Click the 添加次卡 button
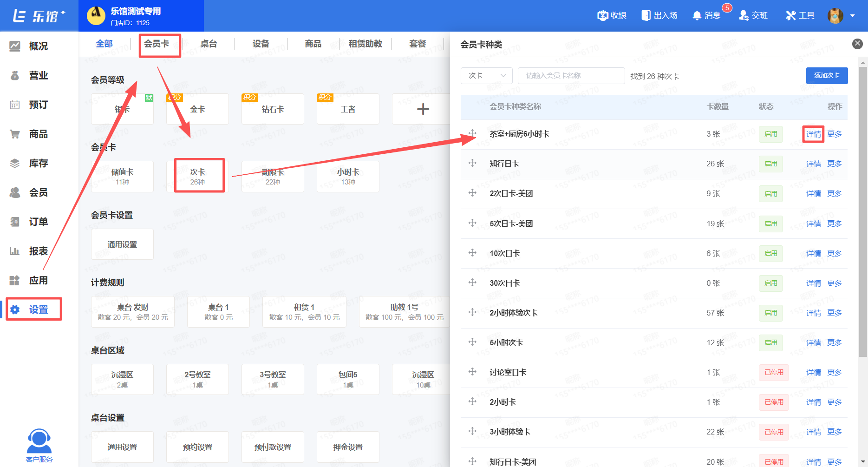 [x=827, y=75]
